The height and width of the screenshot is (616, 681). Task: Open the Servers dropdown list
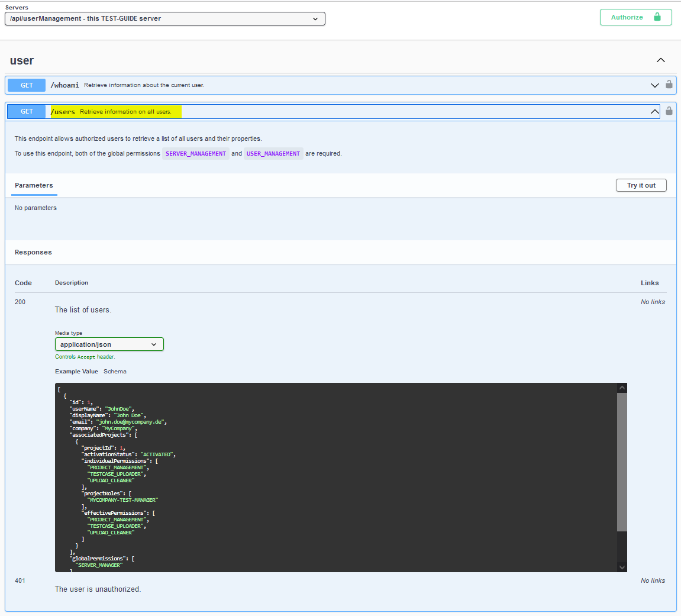click(x=164, y=18)
